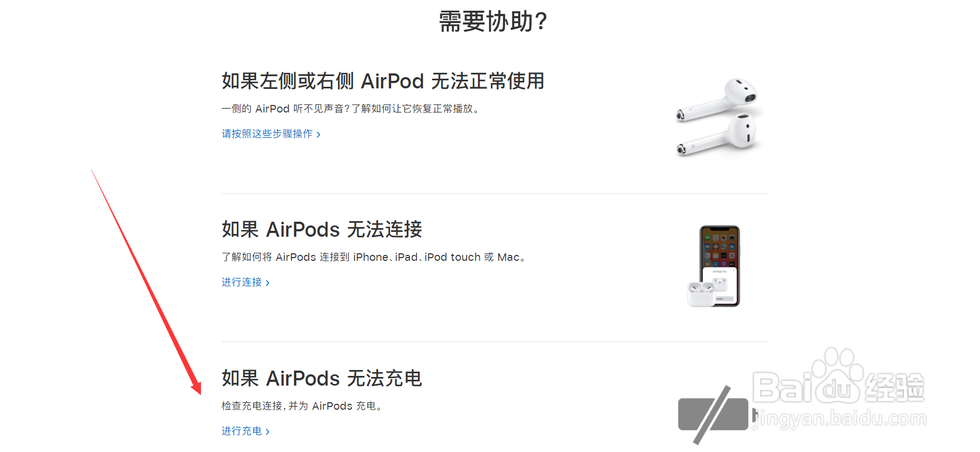Click the Baidu 经验 watermark text
The image size is (980, 452).
click(x=895, y=387)
